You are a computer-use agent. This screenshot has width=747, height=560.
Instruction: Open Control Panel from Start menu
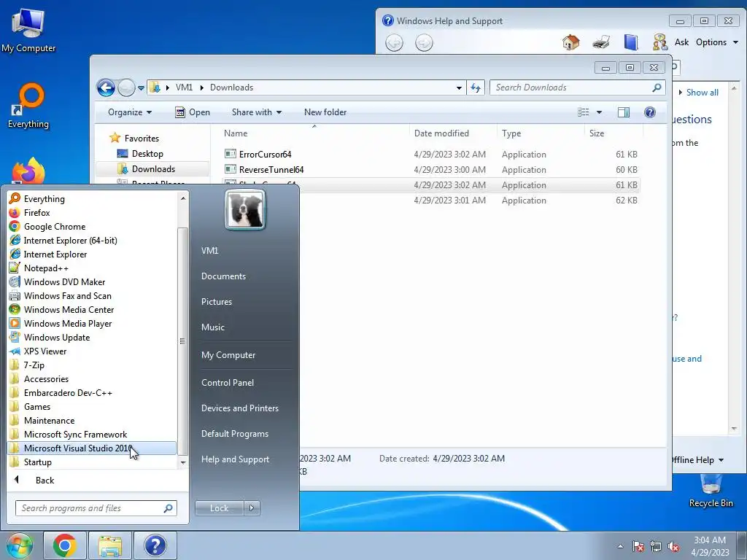click(228, 383)
